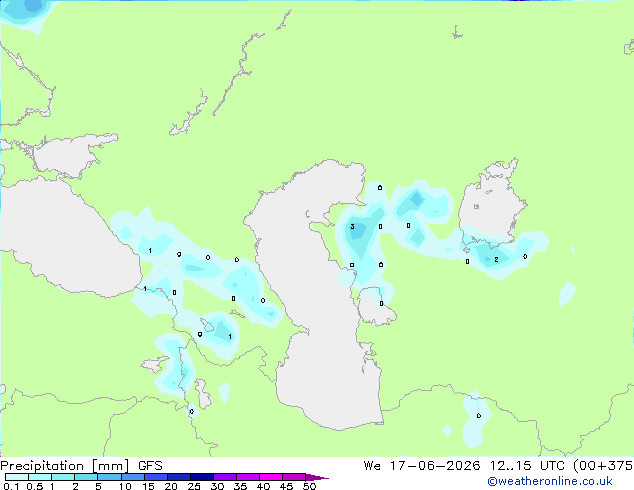Click the '(00+375' forecast offset text

click(x=603, y=466)
